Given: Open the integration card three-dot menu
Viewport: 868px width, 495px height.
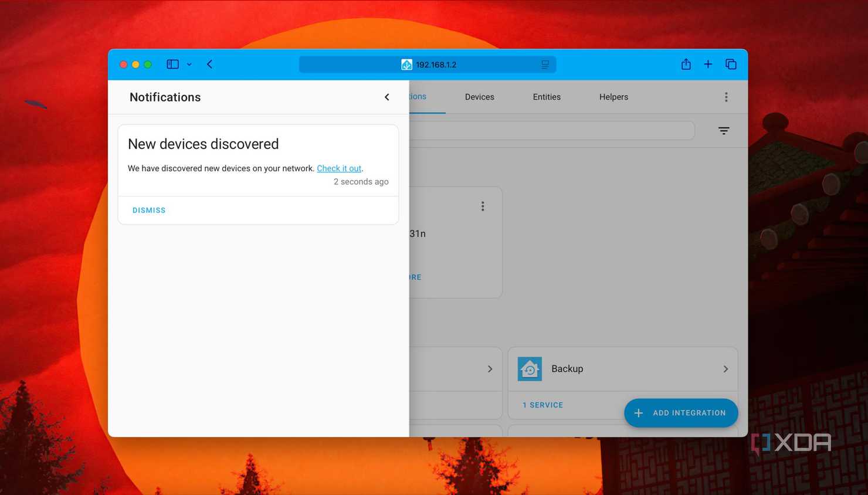Looking at the screenshot, I should tap(483, 206).
